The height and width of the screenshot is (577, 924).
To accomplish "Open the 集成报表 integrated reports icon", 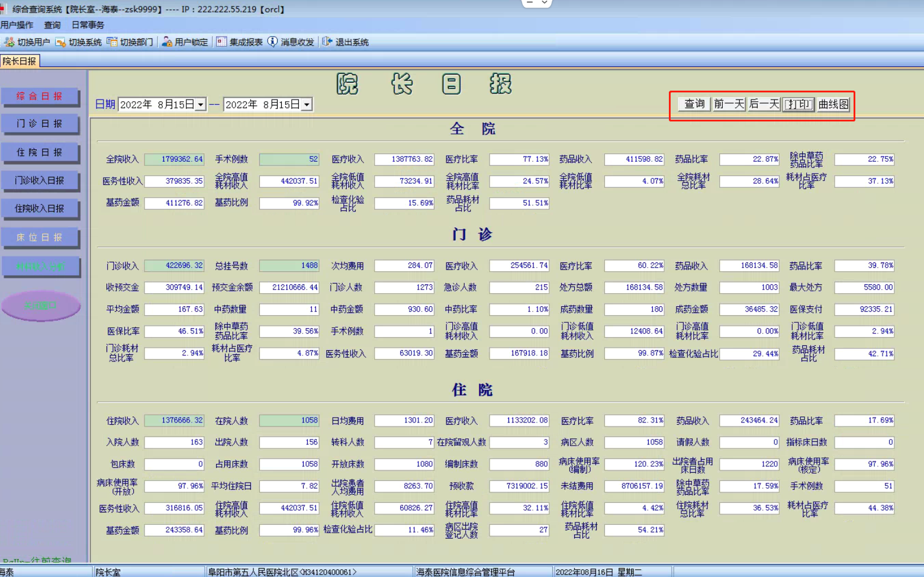I will click(x=221, y=42).
